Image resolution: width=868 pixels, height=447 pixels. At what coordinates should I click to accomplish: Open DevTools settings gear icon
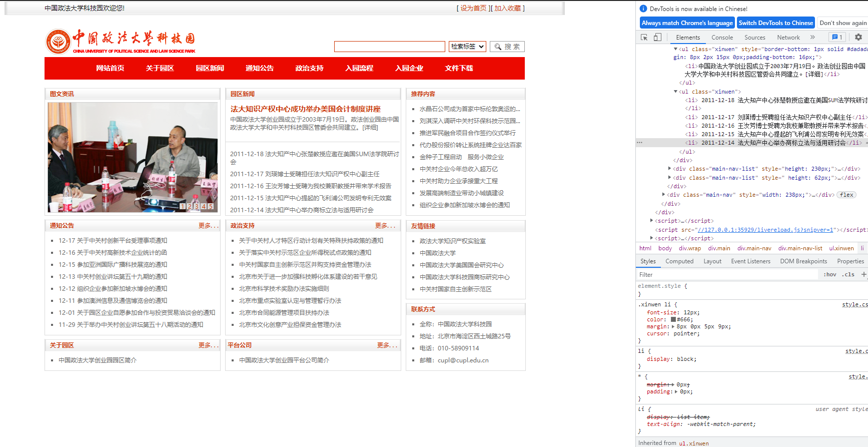click(x=858, y=37)
